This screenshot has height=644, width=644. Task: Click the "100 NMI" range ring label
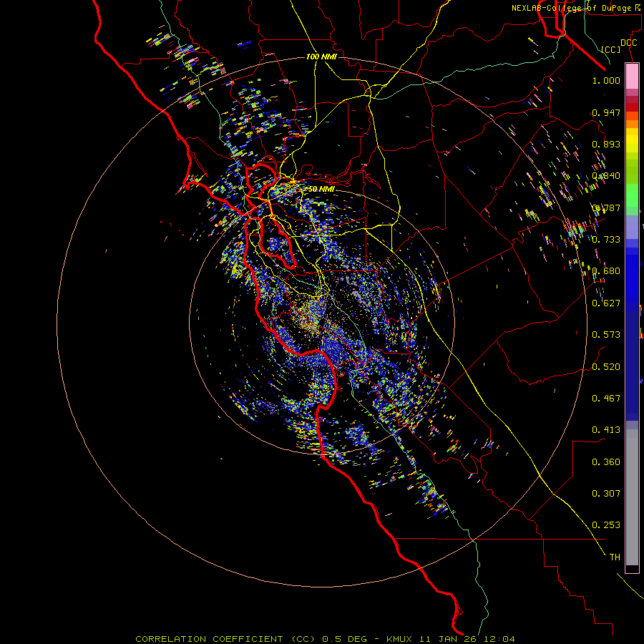click(x=321, y=57)
